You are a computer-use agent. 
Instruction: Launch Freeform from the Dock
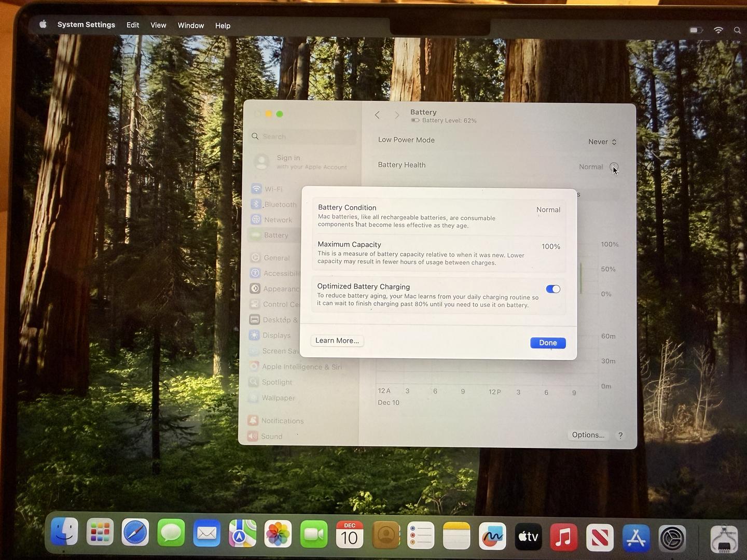tap(492, 536)
